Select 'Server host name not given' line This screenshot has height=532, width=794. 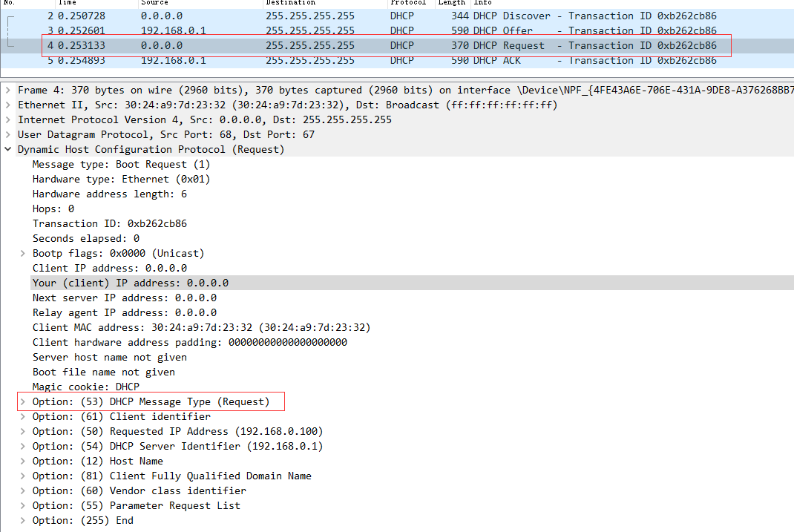tap(109, 358)
